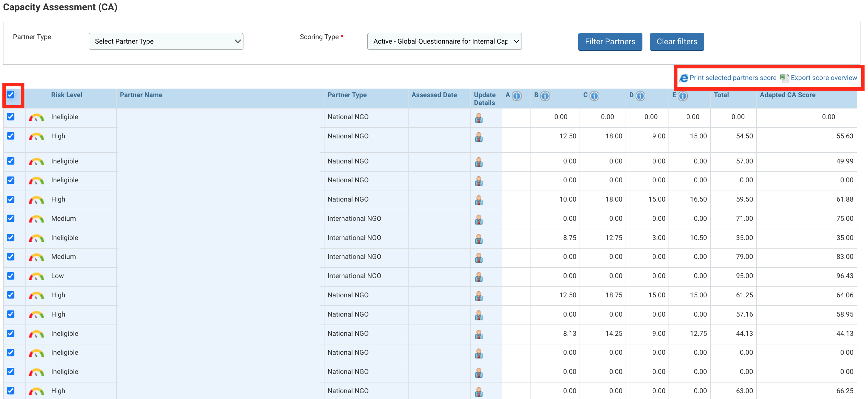The height and width of the screenshot is (399, 868).
Task: Open update details for row totaling 57.16
Action: coord(479,316)
